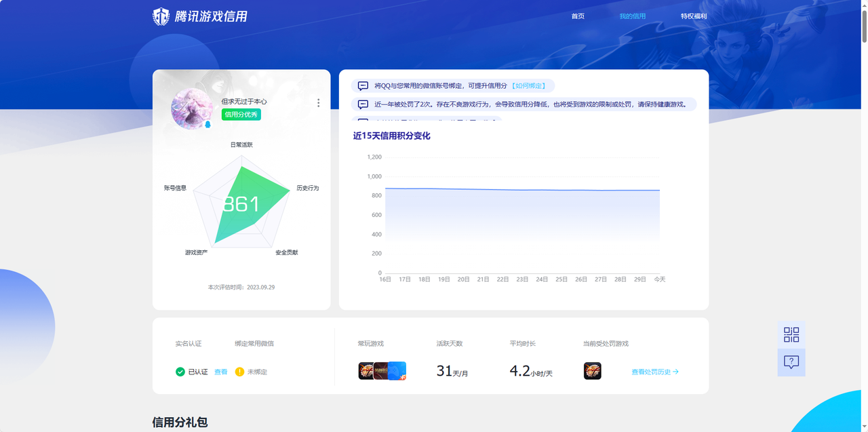Screen dimensions: 868x432
Task: Click the QQ penguin badge on the avatar
Action: 207,124
